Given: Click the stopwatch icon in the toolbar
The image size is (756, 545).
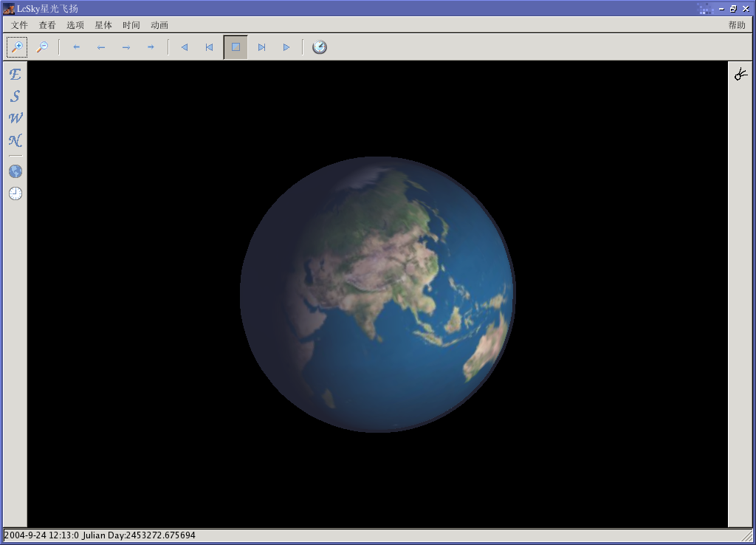Looking at the screenshot, I should pyautogui.click(x=320, y=47).
